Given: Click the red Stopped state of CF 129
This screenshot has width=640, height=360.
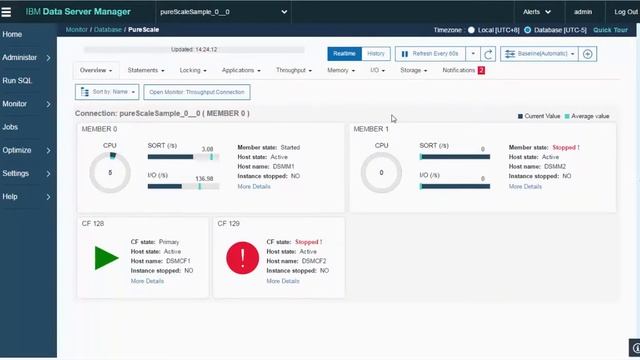Looking at the screenshot, I should click(x=308, y=242).
